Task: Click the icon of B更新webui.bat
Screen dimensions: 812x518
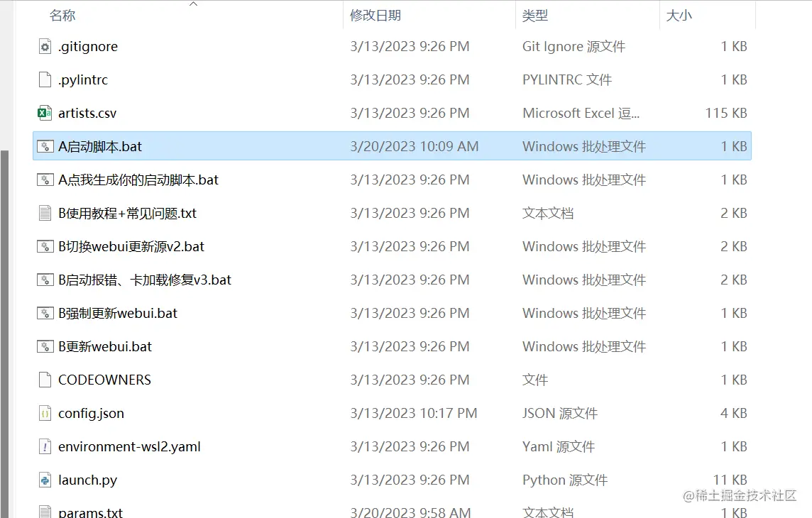Action: (45, 347)
